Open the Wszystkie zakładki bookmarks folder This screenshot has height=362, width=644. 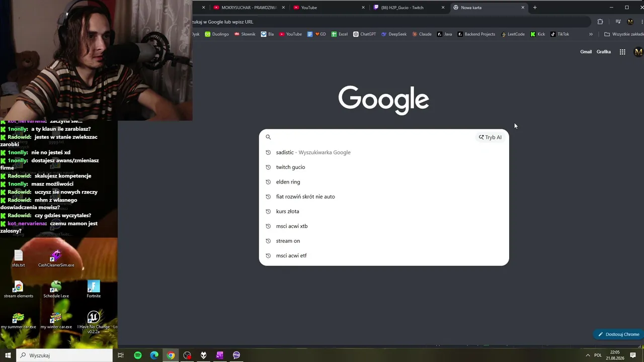623,34
